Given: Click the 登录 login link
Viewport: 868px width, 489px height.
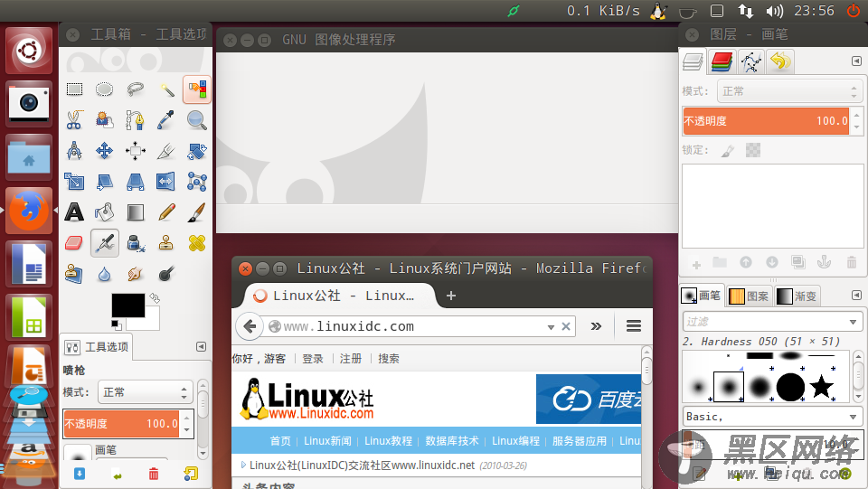Looking at the screenshot, I should pos(313,359).
